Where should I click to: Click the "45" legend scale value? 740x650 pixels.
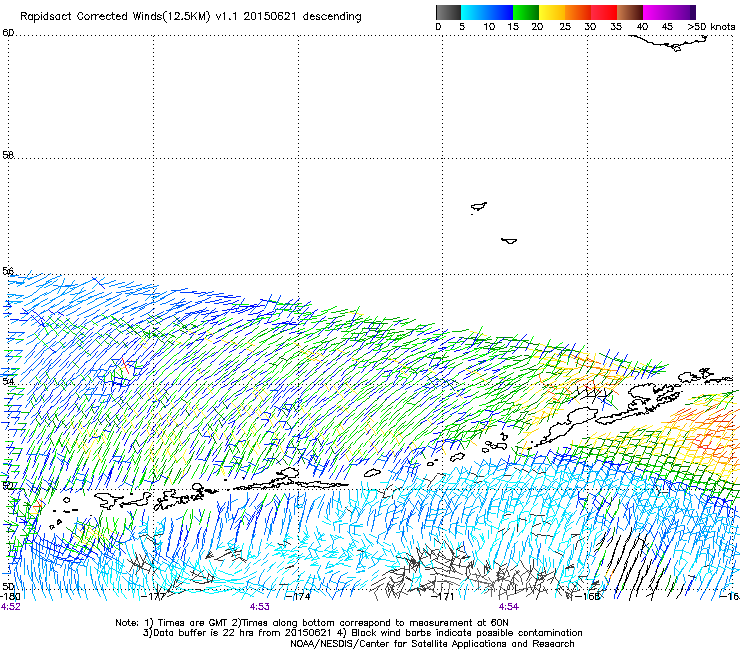tap(667, 27)
